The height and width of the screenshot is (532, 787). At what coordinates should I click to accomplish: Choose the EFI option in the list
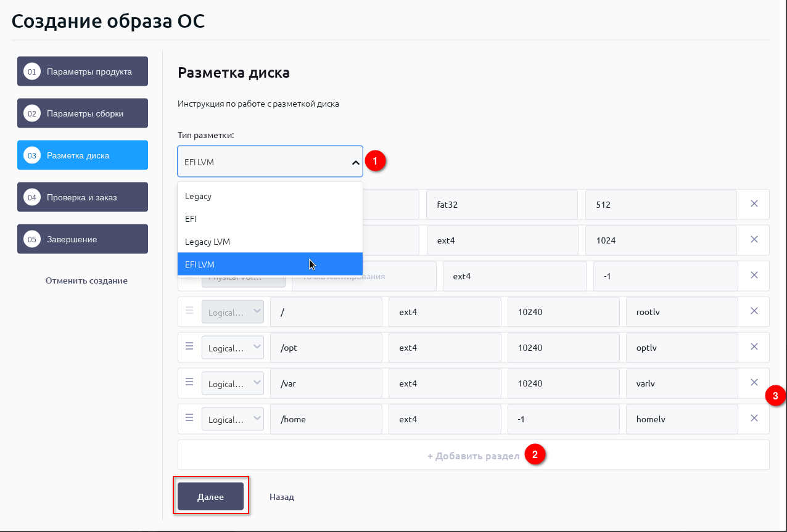click(270, 219)
